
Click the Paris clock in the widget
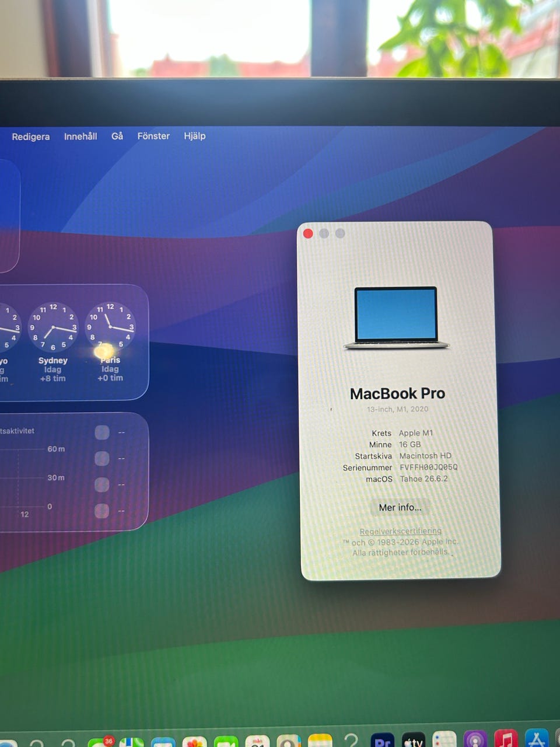[110, 327]
